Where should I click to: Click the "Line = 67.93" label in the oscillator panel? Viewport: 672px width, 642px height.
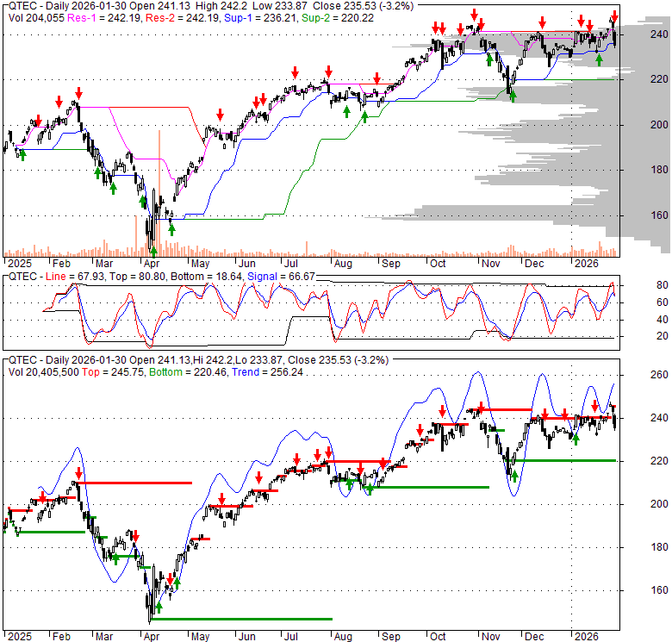(x=75, y=277)
